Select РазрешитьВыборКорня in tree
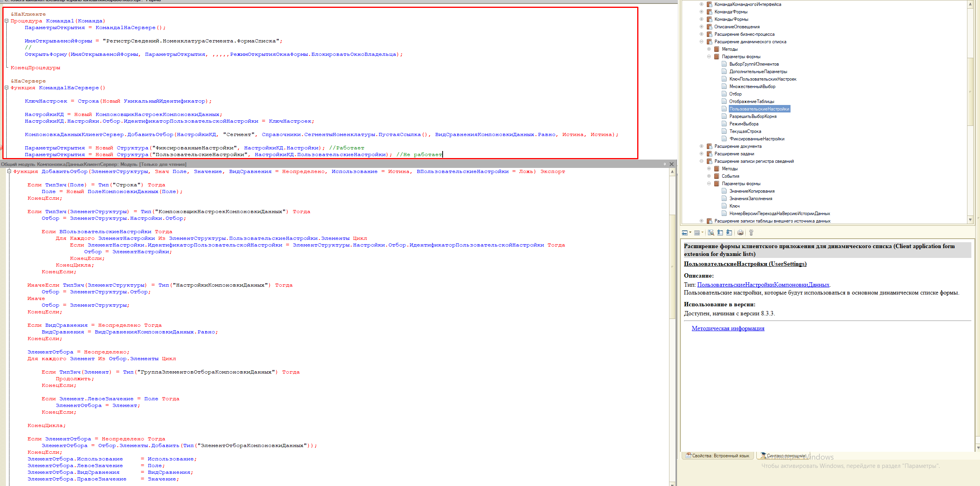Image resolution: width=980 pixels, height=486 pixels. [x=753, y=116]
